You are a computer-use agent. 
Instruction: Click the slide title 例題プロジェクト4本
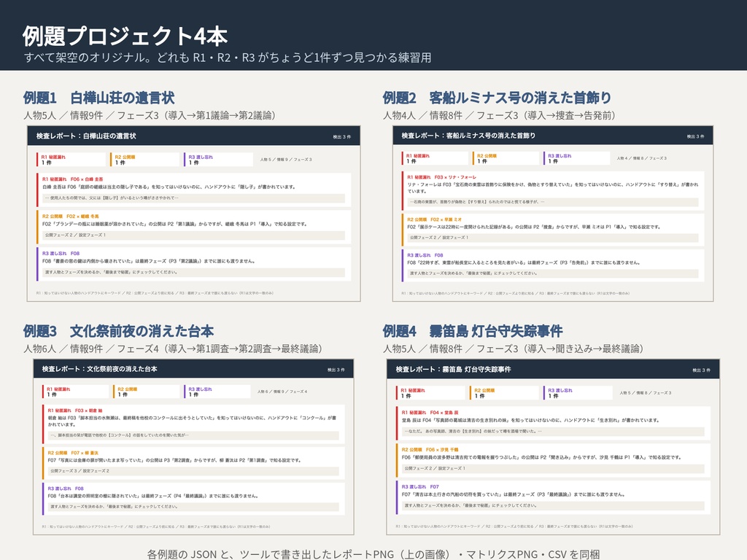click(x=125, y=36)
